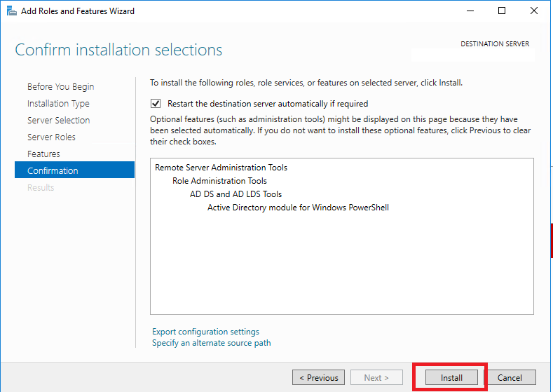Switch to Server Roles step
Viewport: 553px width, 392px height.
click(x=51, y=137)
